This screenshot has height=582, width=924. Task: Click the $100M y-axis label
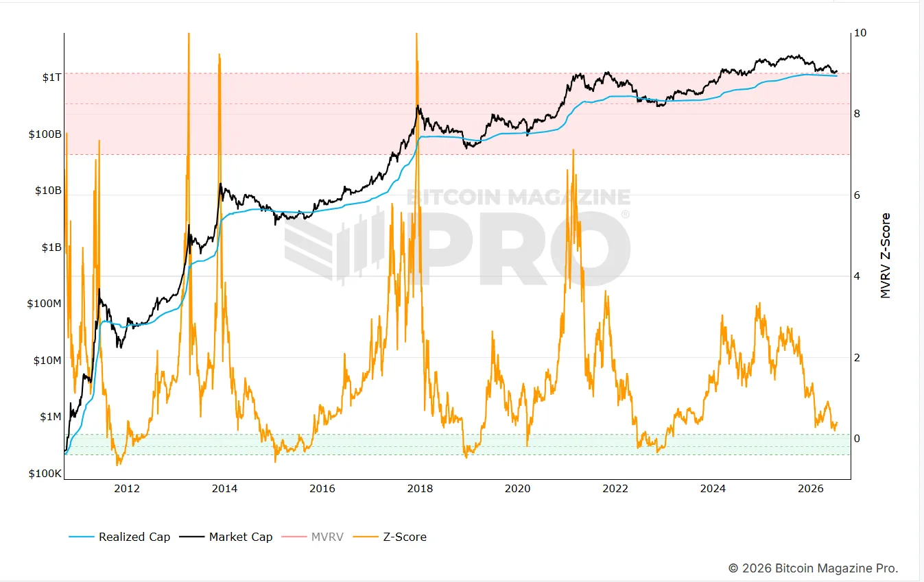[45, 304]
